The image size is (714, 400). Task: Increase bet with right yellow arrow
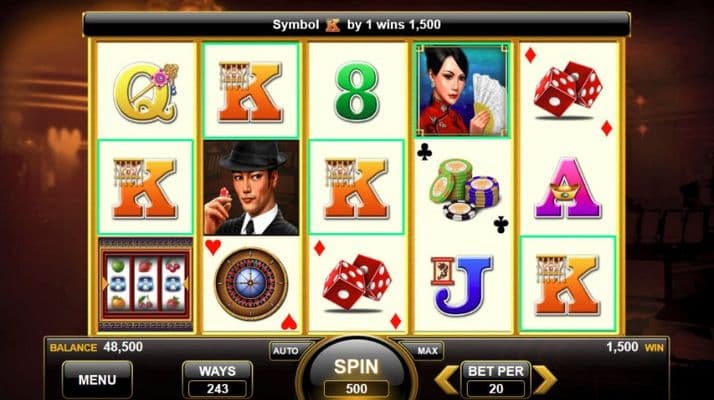click(x=545, y=378)
